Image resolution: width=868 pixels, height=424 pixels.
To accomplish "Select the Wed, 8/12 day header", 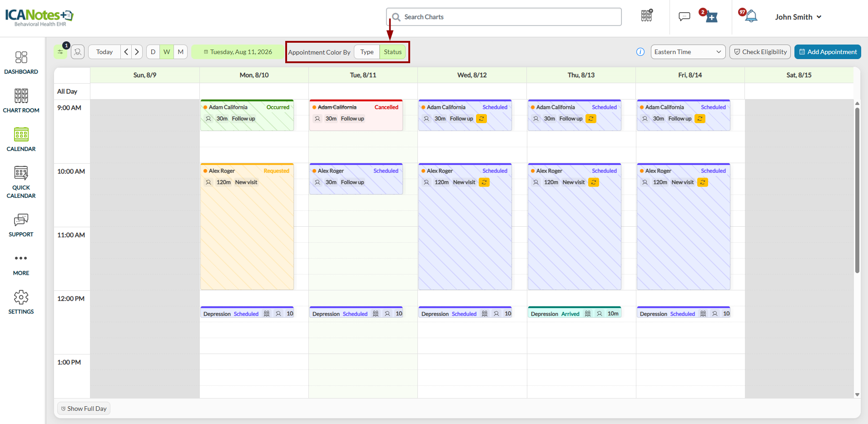I will click(x=472, y=75).
